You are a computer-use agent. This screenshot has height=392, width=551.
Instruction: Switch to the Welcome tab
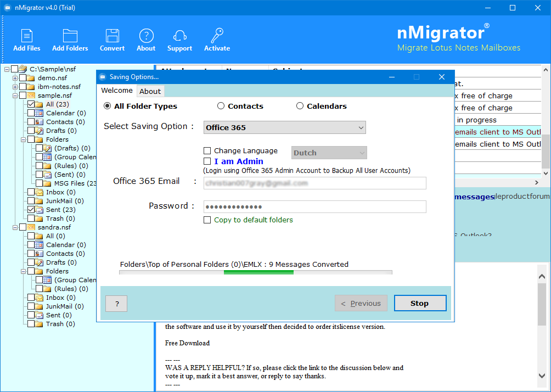click(117, 91)
